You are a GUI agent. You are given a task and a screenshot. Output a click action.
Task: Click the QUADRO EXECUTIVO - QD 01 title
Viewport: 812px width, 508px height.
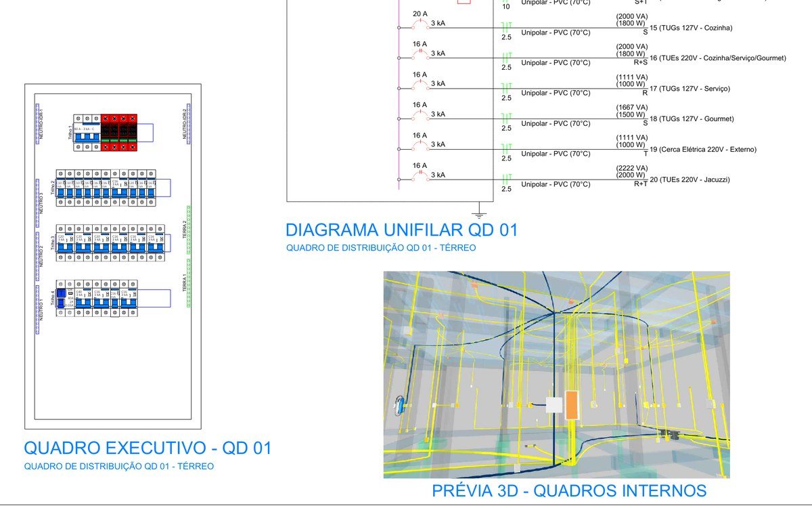(x=148, y=448)
